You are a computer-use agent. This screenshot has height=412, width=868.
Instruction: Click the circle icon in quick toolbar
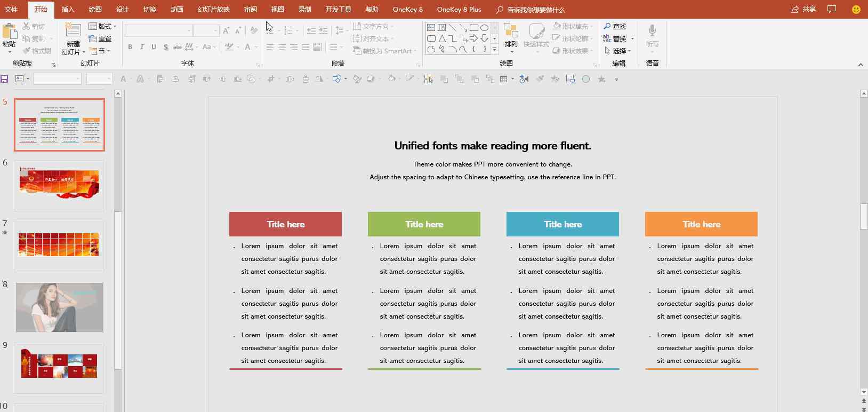click(586, 79)
